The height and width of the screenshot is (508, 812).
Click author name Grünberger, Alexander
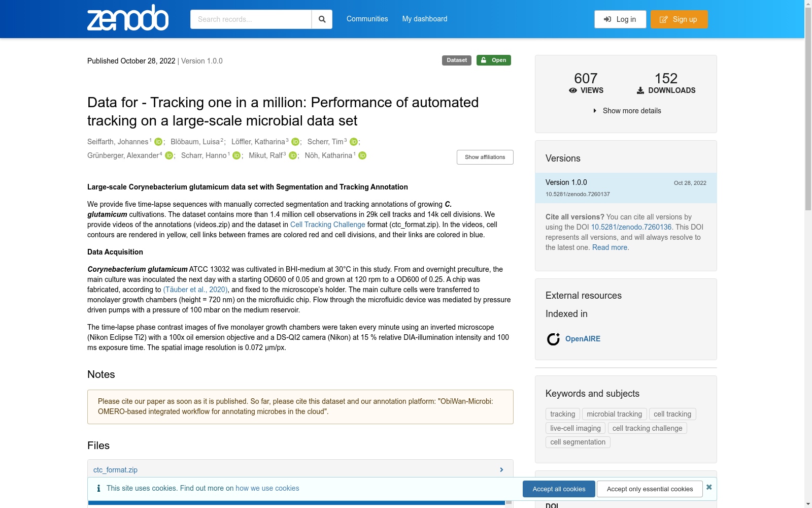(x=123, y=155)
